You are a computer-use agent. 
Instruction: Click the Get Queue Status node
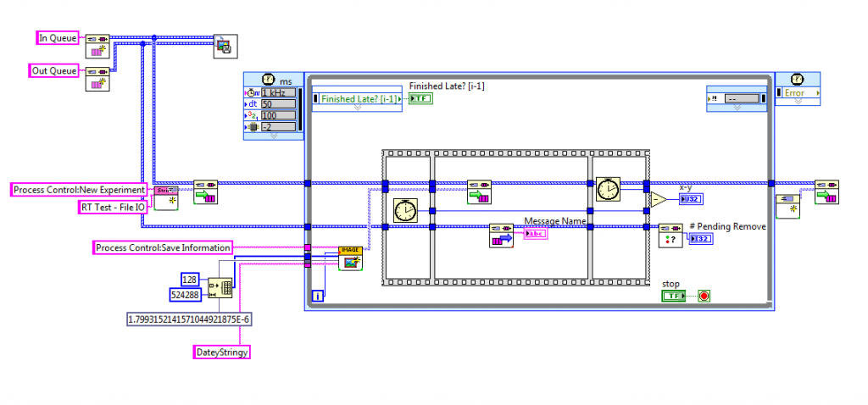click(670, 235)
